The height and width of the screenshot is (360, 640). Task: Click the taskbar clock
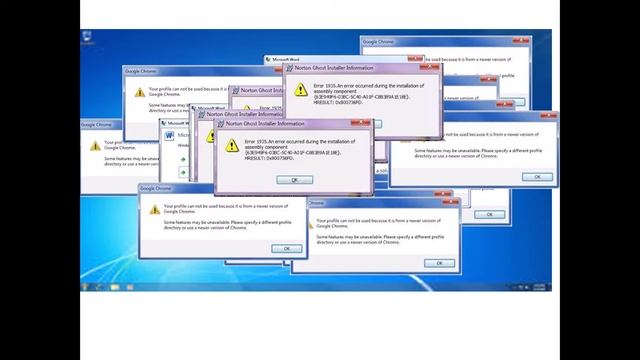[x=540, y=287]
